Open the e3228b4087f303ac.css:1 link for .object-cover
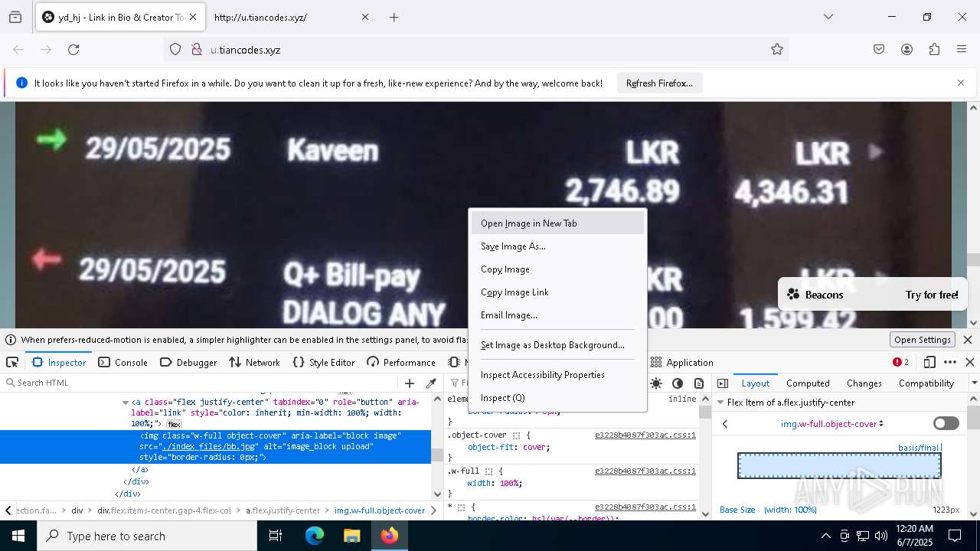This screenshot has height=551, width=980. coord(645,435)
